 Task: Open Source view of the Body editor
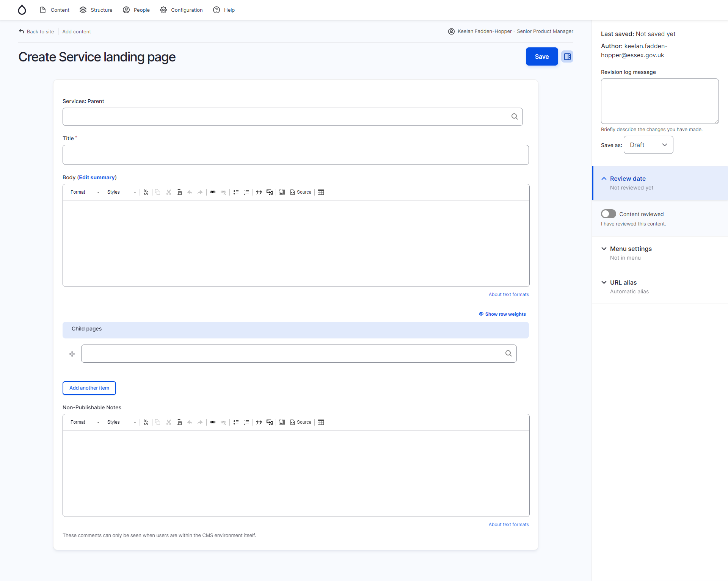coord(301,192)
